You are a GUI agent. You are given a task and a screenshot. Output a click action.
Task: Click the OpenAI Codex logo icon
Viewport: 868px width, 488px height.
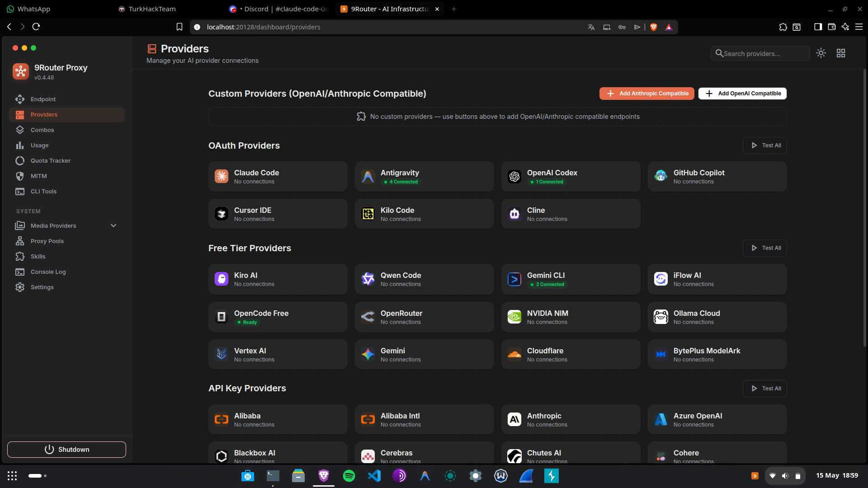point(514,176)
